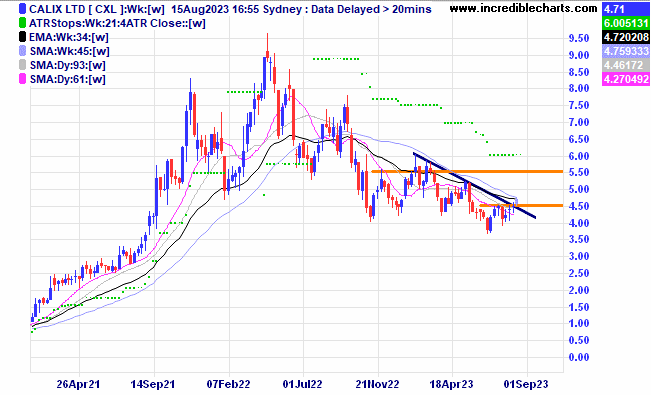Click the 4.71 blue price value box

pyautogui.click(x=626, y=9)
